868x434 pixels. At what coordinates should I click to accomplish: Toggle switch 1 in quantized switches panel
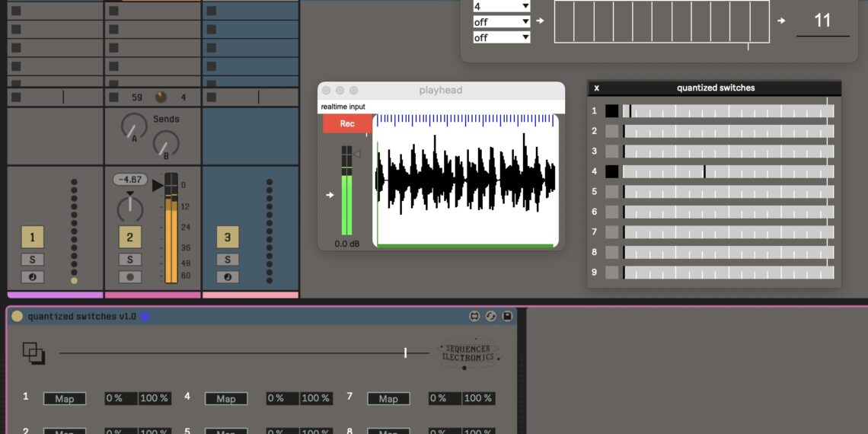tap(611, 111)
